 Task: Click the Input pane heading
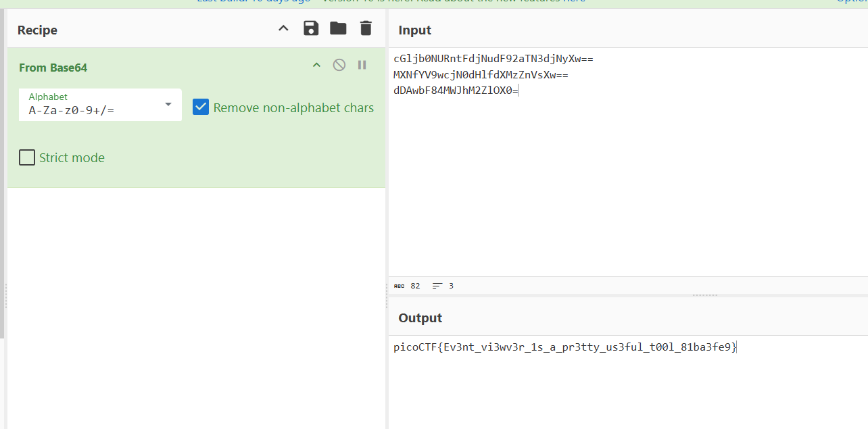coord(414,30)
